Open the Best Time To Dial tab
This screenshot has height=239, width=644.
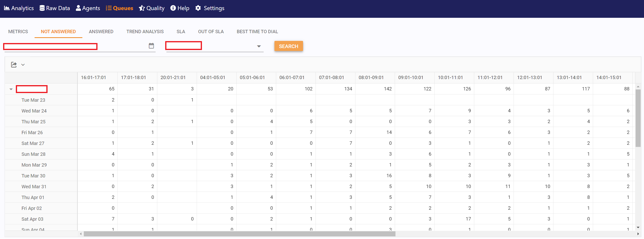257,31
